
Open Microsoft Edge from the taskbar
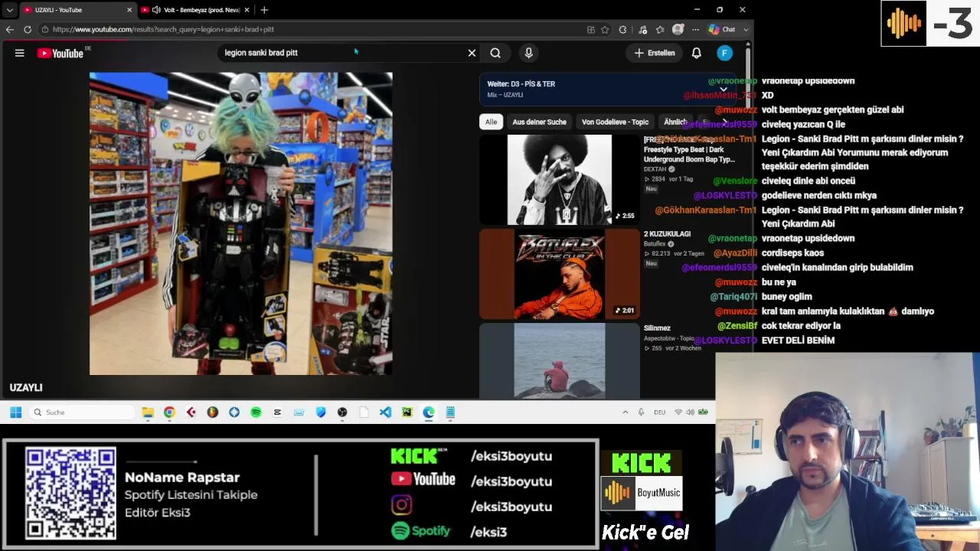pyautogui.click(x=428, y=412)
